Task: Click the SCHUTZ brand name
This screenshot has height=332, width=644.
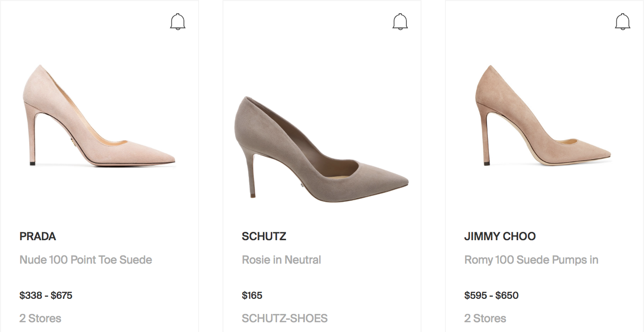Action: 264,236
